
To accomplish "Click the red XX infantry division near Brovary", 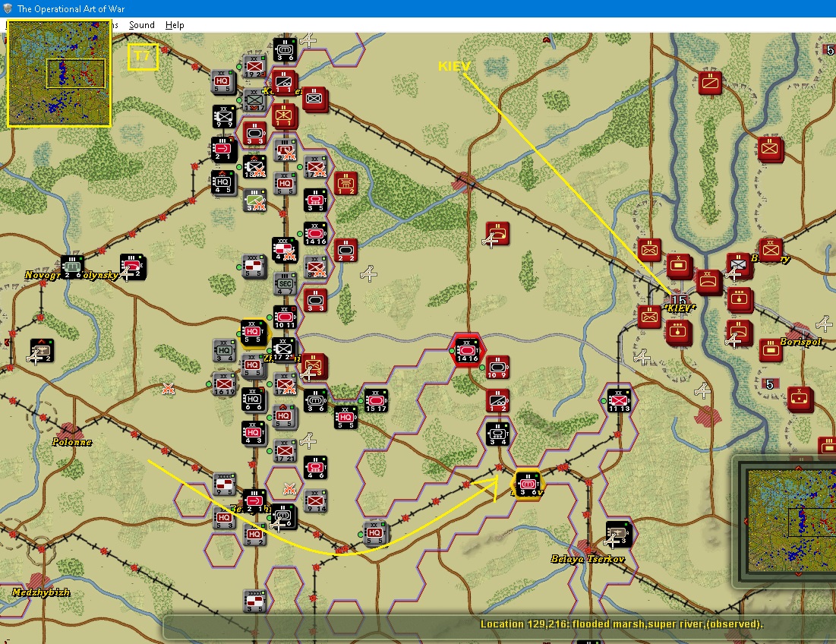I will point(771,249).
